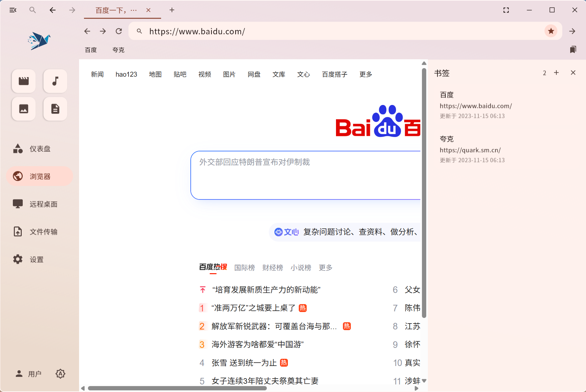Open the 夸克 bookmark bar shortcut
This screenshot has height=392, width=586.
tap(119, 50)
